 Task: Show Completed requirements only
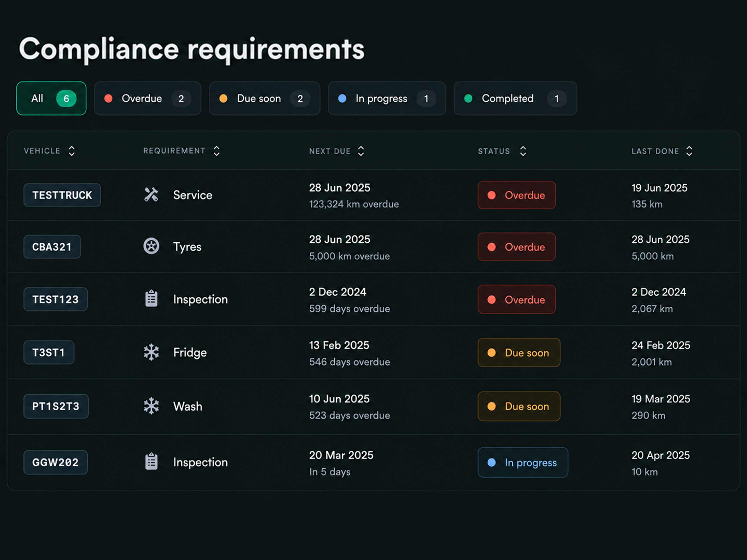pos(515,98)
